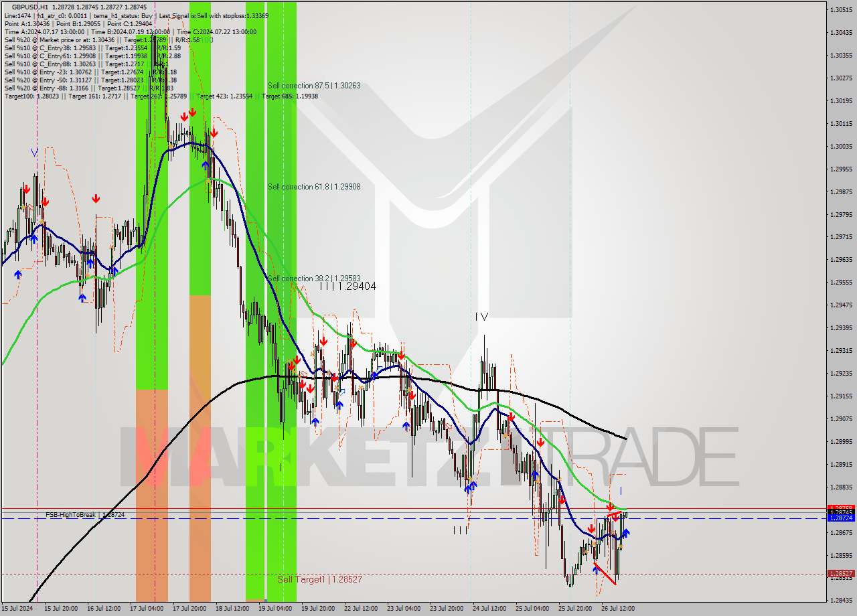Click the black 1.28745 current price tag
Viewport: 857px width, 616px height.
[841, 512]
